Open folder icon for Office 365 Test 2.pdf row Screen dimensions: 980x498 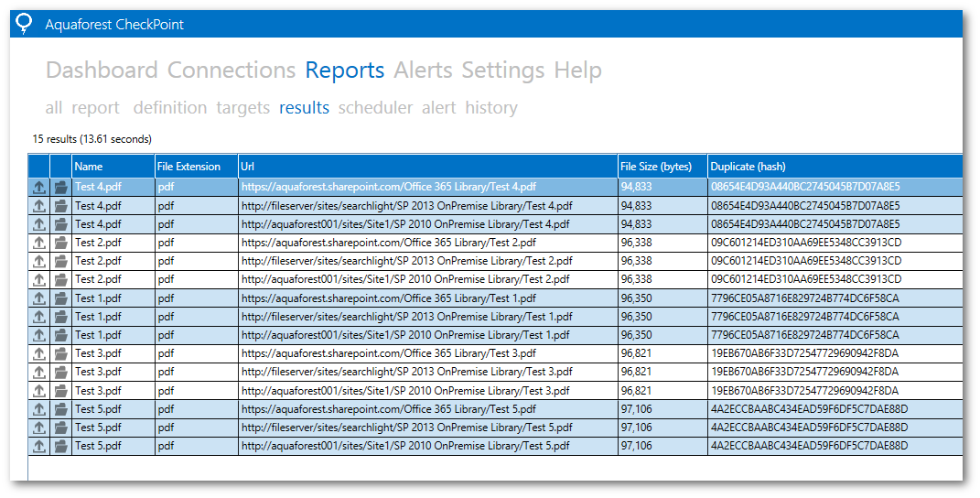tap(61, 243)
